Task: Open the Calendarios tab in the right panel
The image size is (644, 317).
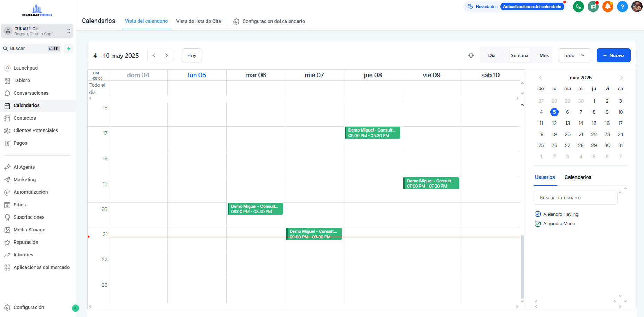Action: pos(578,177)
